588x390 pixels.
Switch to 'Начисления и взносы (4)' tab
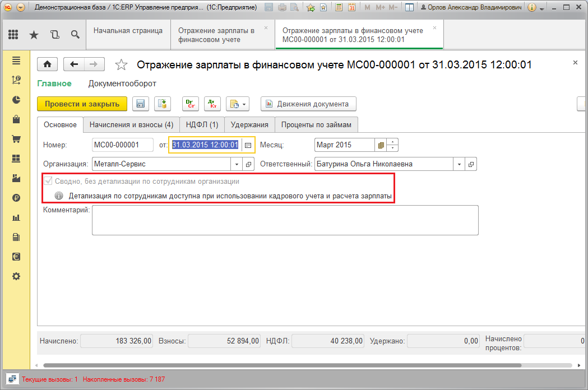pyautogui.click(x=131, y=125)
